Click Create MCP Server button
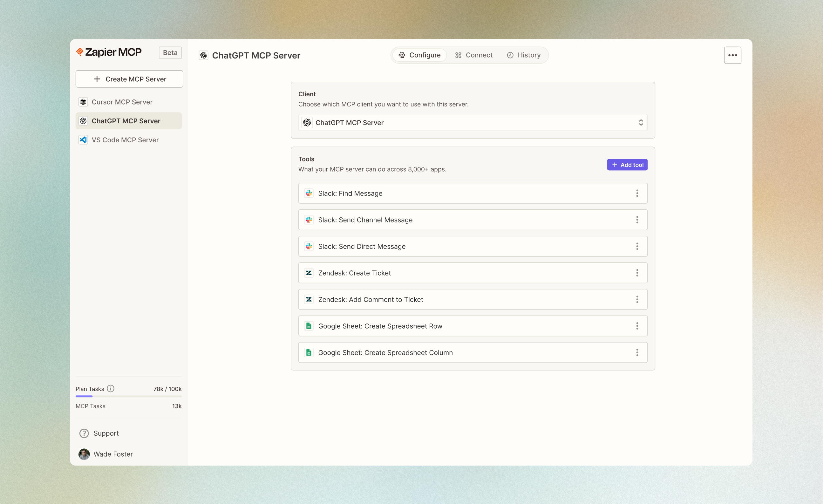 (x=129, y=79)
